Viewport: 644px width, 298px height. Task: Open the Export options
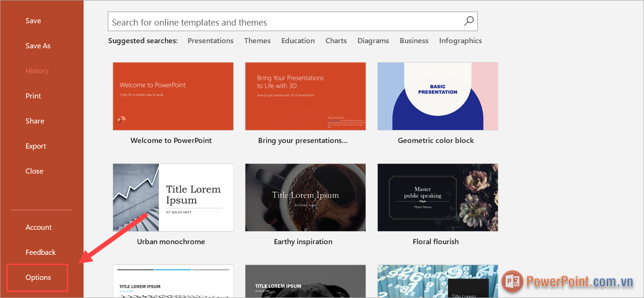(x=36, y=146)
